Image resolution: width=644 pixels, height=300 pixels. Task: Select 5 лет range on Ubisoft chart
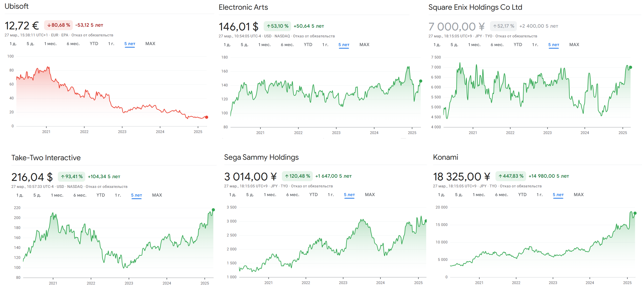(130, 44)
